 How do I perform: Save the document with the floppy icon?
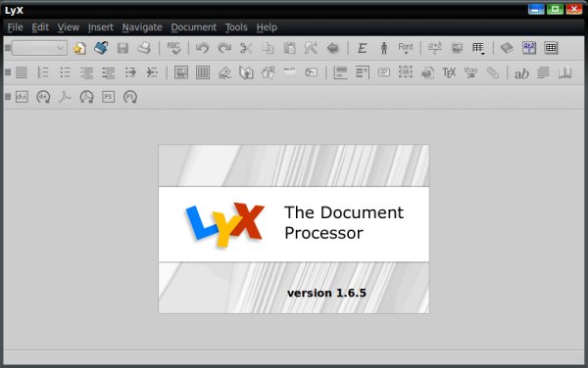(x=122, y=48)
